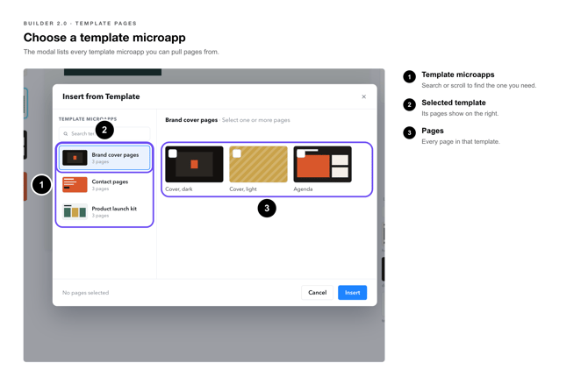Screen dimensions: 588x377
Task: Click the Cover, light striped thumbnail
Action: point(258,164)
